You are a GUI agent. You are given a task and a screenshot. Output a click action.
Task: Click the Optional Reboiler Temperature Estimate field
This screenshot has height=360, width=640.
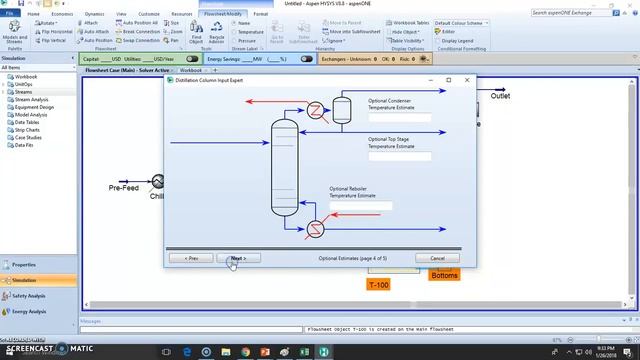coord(361,206)
